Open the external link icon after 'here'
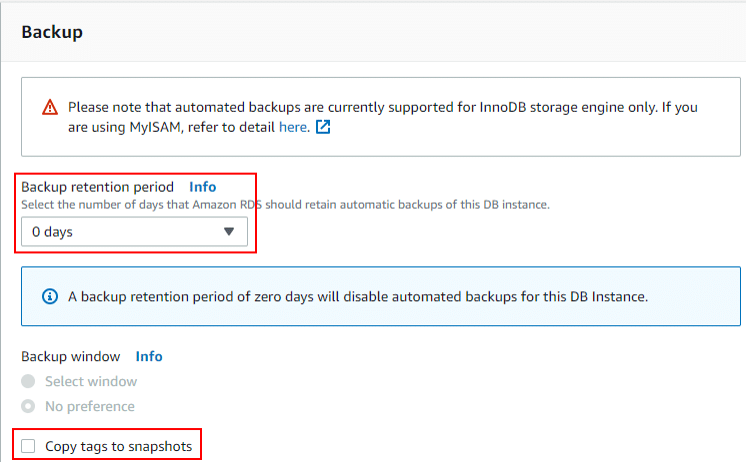 (323, 127)
